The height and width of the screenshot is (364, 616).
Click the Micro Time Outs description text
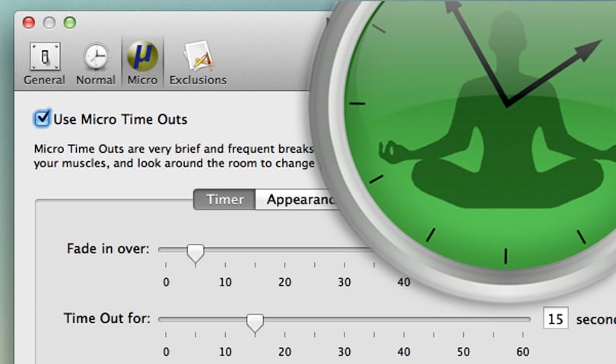(174, 156)
